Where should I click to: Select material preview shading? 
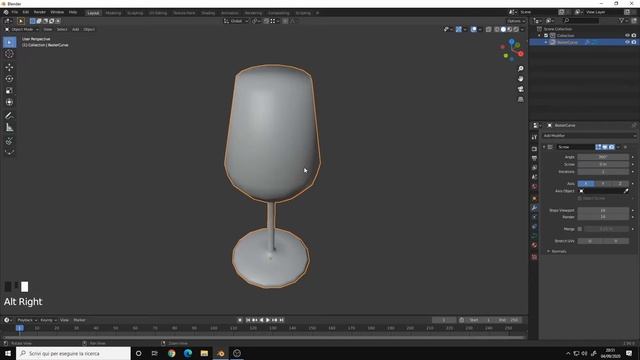[509, 29]
